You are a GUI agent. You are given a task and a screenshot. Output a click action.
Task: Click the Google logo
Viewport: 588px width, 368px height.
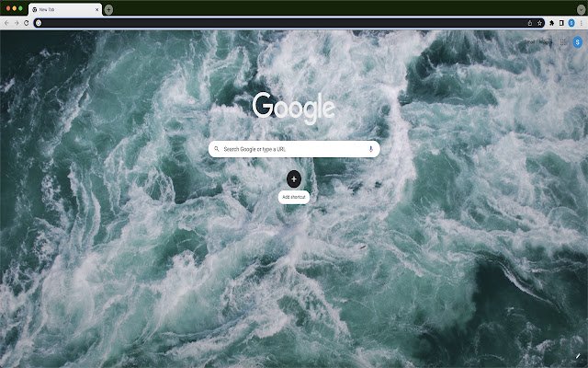pyautogui.click(x=294, y=108)
